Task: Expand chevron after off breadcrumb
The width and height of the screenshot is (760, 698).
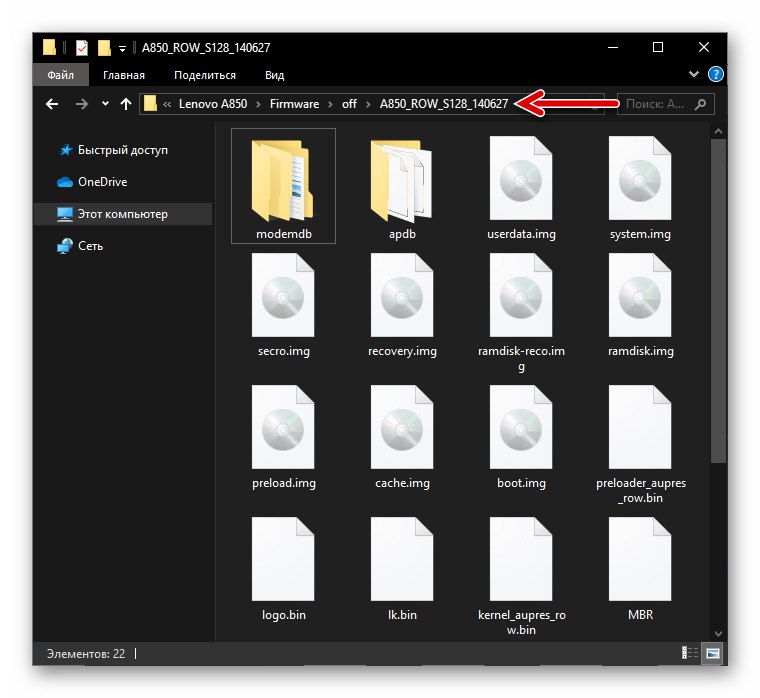Action: 368,104
